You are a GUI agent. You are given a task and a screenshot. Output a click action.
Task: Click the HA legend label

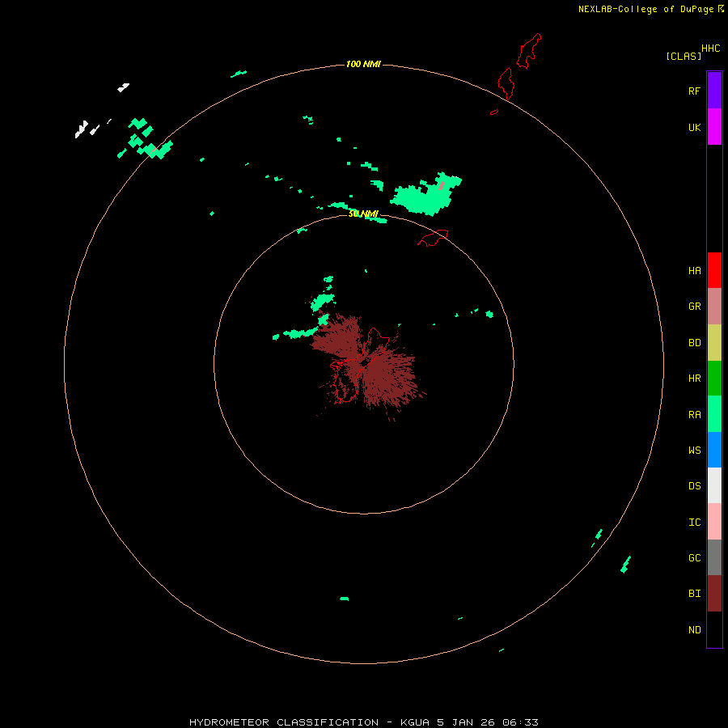(694, 271)
